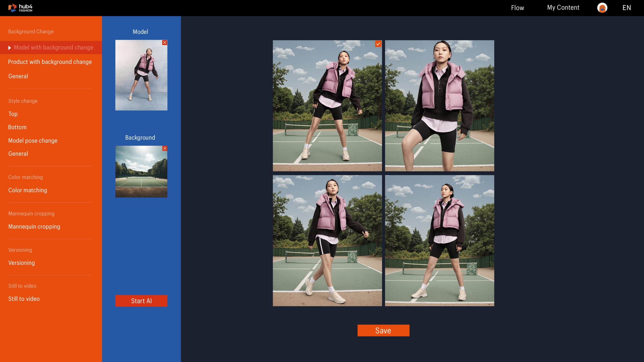Open Versioning tool
644x362 pixels.
(22, 263)
